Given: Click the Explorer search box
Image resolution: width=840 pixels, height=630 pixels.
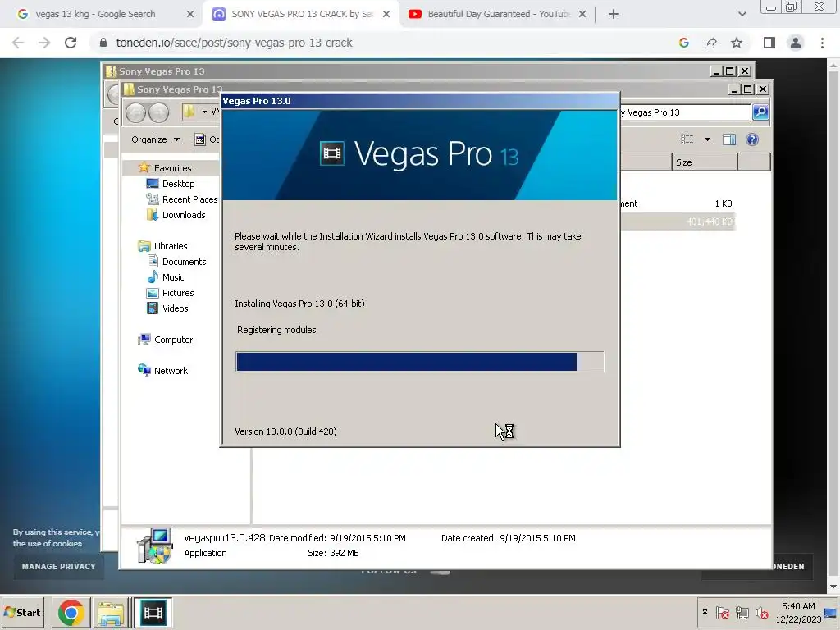Looking at the screenshot, I should tap(686, 112).
